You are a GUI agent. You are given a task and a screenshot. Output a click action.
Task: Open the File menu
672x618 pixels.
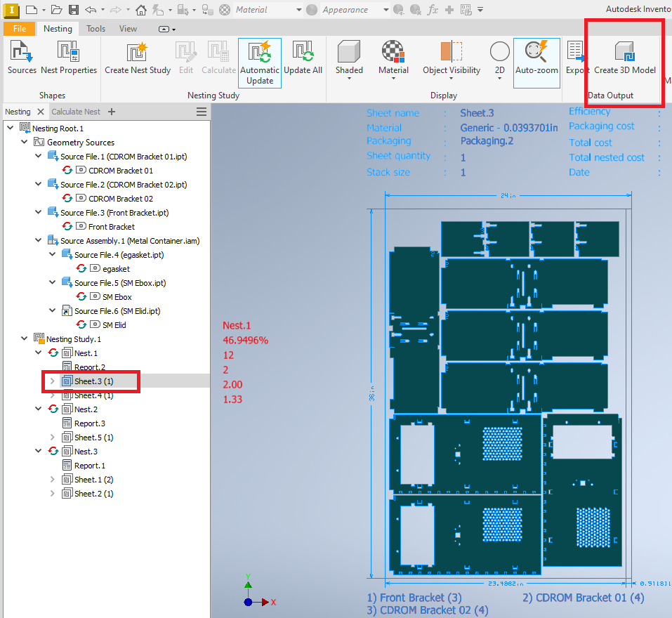[19, 29]
